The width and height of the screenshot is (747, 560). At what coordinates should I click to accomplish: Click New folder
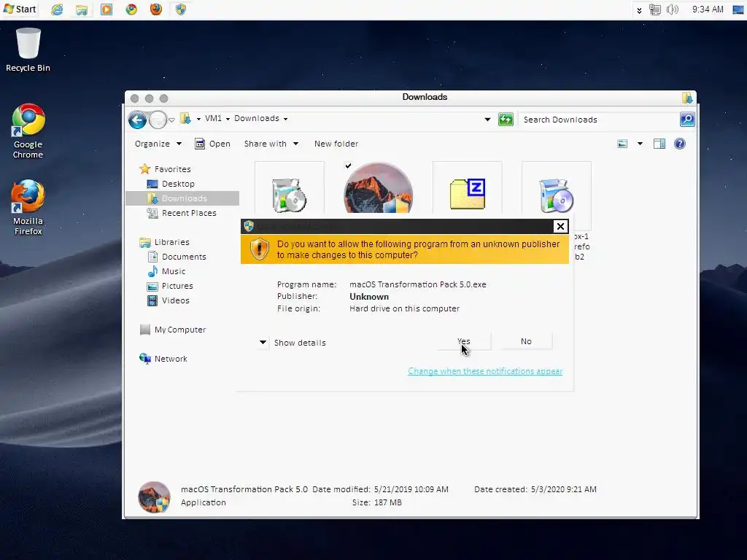tap(336, 144)
